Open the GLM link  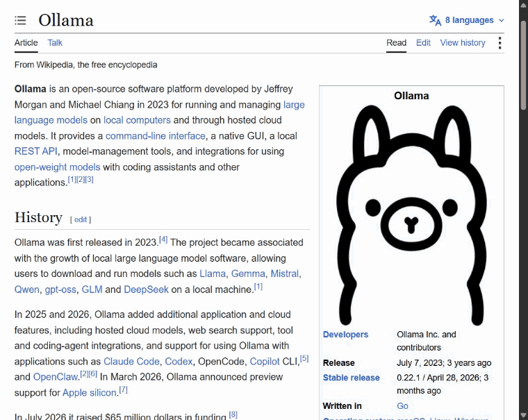[x=92, y=289]
